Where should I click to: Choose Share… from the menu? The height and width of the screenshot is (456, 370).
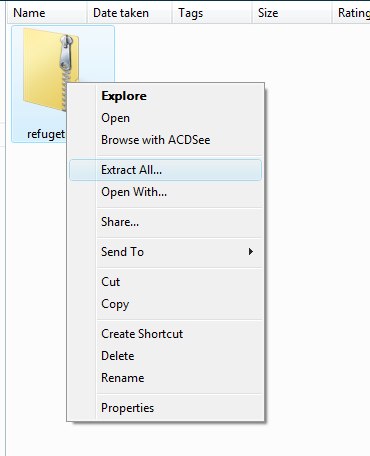165,222
